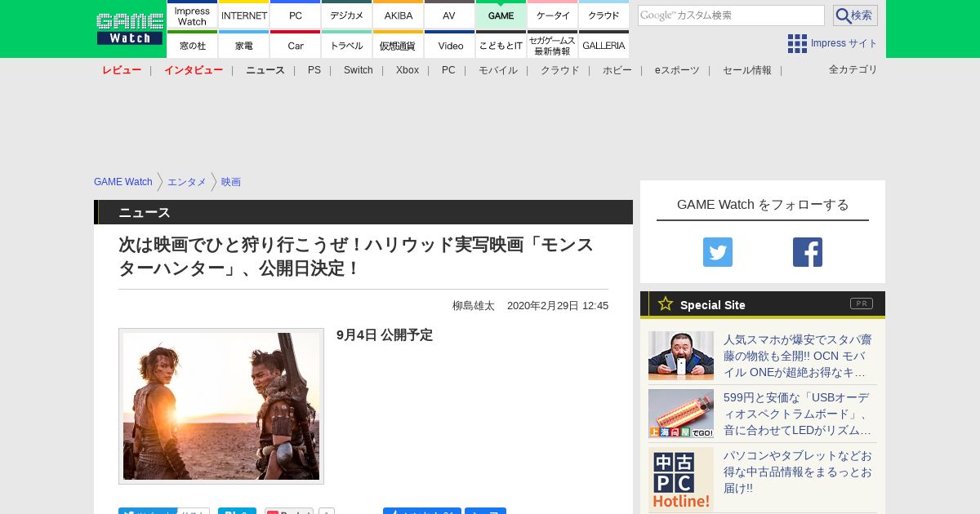Screen dimensions: 980x514
Task: Open the USBオーディオスペクトラムボード thumbnail
Action: (x=681, y=414)
